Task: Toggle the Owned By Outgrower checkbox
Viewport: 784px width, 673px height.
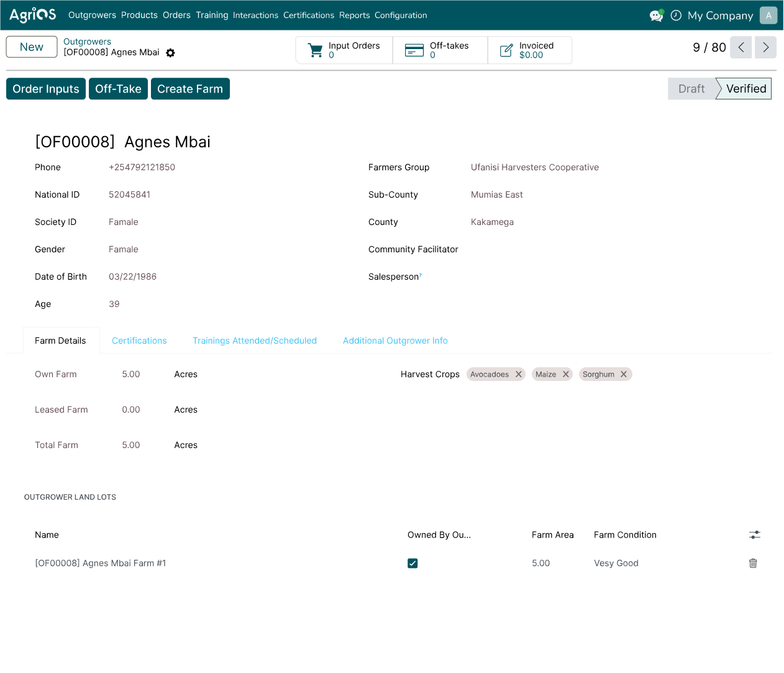Action: pos(413,563)
